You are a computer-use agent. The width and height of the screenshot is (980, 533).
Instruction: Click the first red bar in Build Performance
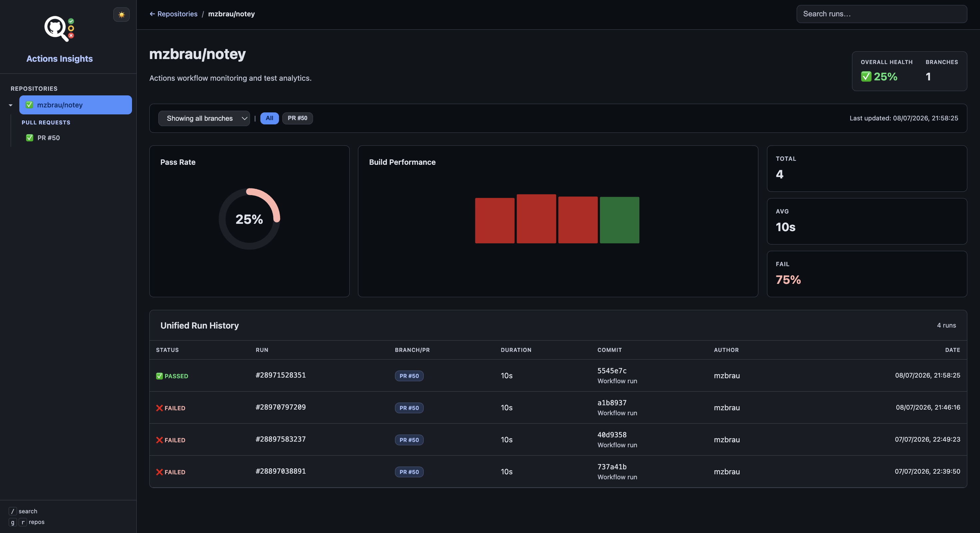495,220
